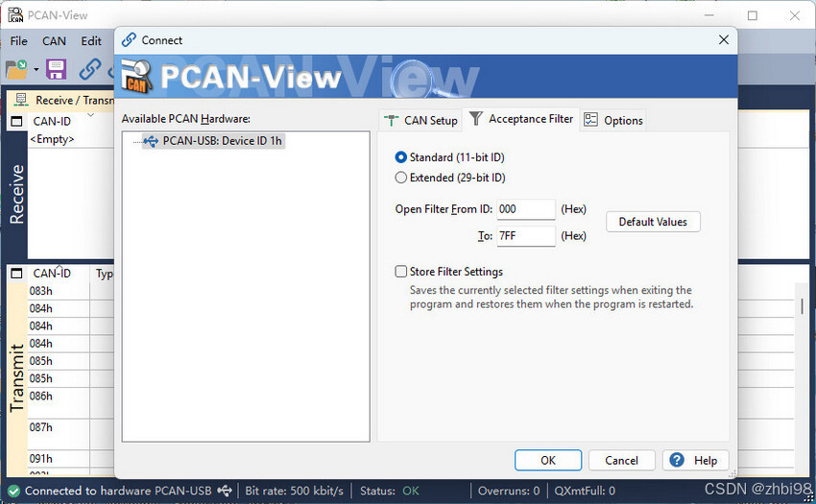Select the 083h transmit row
This screenshot has width=816, height=504.
[x=70, y=291]
